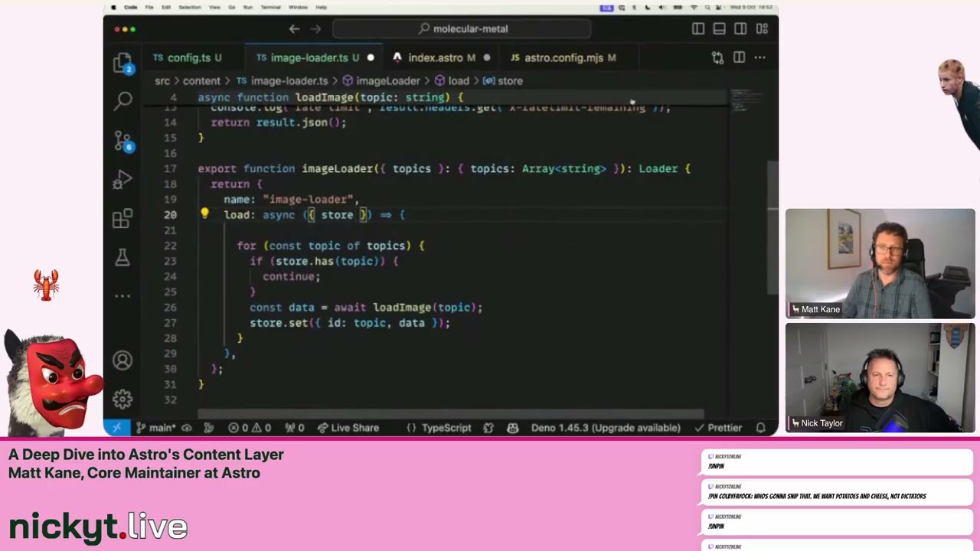Open the remote window indicator in status bar
The height and width of the screenshot is (551, 980).
(x=116, y=428)
